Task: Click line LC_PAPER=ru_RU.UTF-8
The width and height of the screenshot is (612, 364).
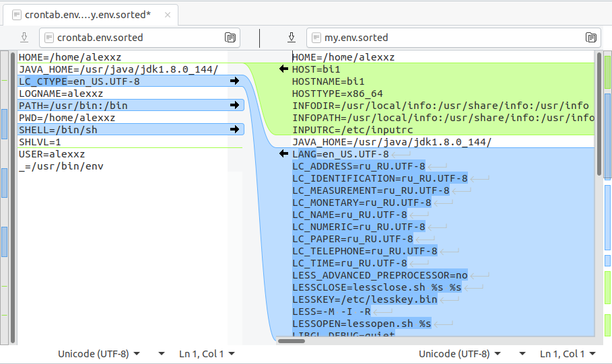Action: tap(352, 238)
